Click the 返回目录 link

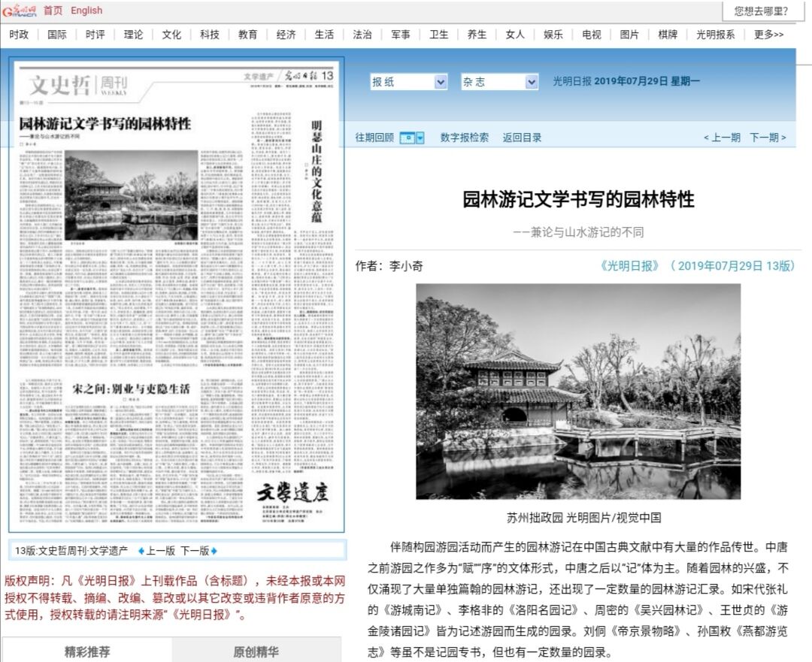point(522,138)
